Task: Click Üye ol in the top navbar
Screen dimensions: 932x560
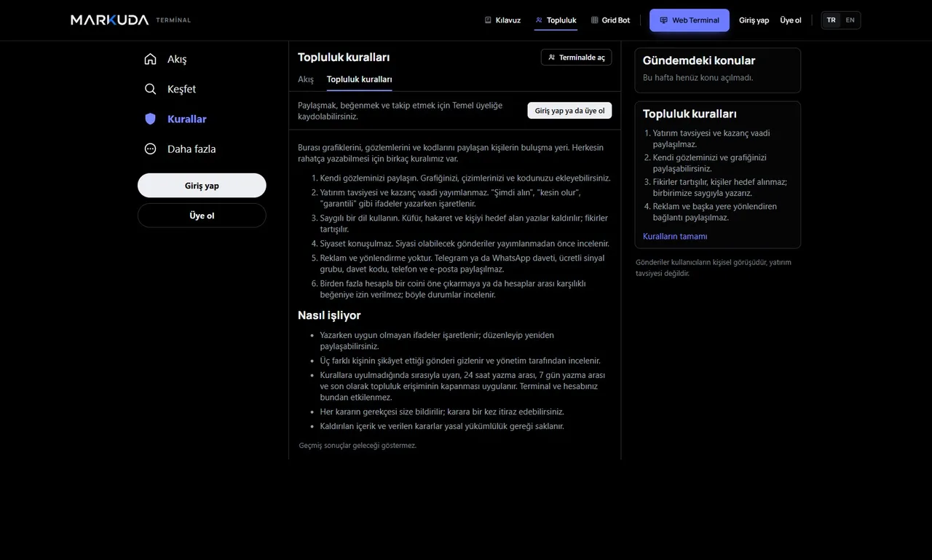Action: pos(791,20)
